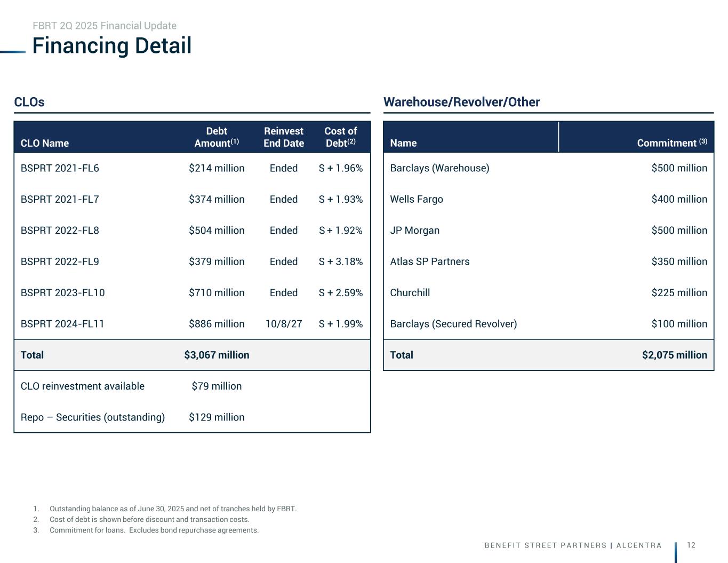
Task: Select the Wells Fargo row name
Action: 417,199
